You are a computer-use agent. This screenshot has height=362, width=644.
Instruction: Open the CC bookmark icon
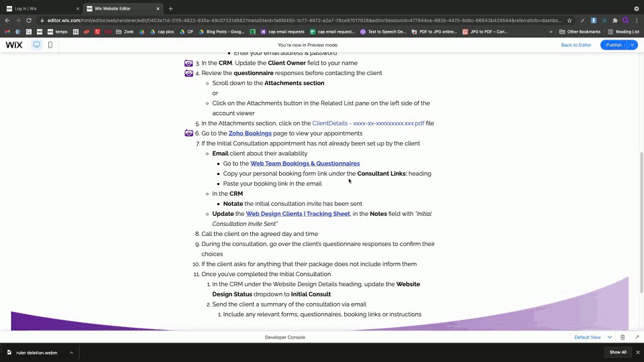coord(76,32)
